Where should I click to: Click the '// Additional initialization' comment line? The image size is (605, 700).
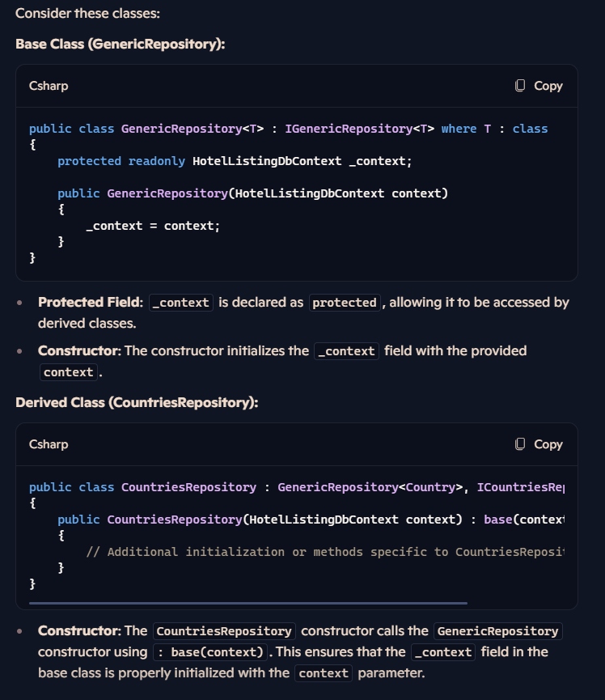coord(325,552)
